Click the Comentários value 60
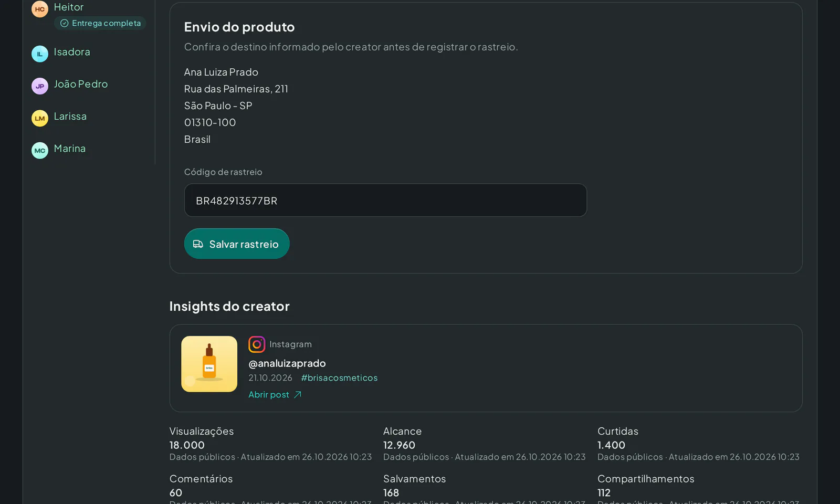Image resolution: width=840 pixels, height=504 pixels. pos(176,493)
